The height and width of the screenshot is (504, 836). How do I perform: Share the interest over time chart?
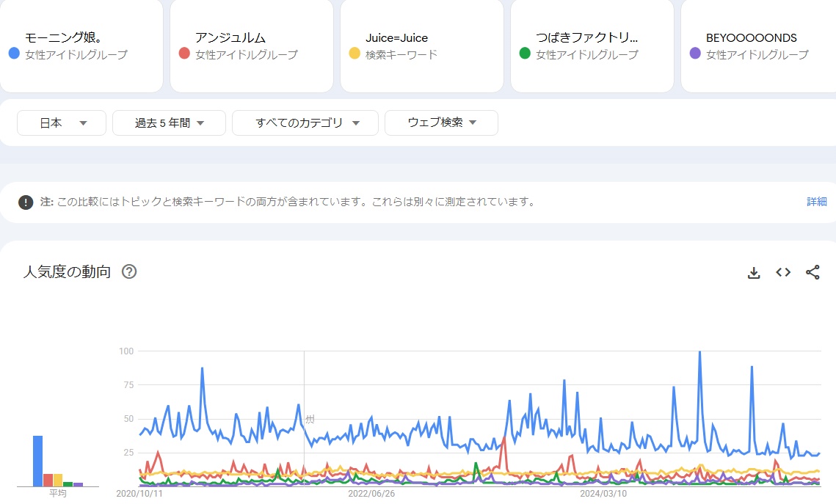point(813,273)
